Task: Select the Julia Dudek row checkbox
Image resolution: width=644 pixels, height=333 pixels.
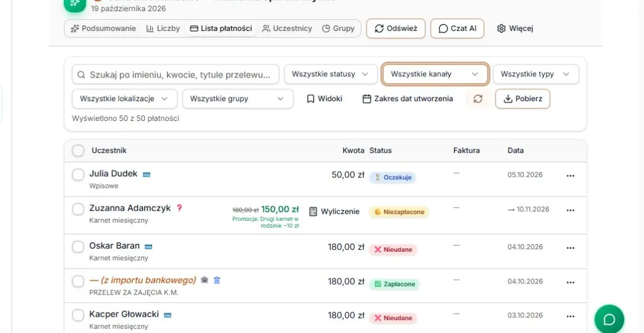Action: (78, 175)
